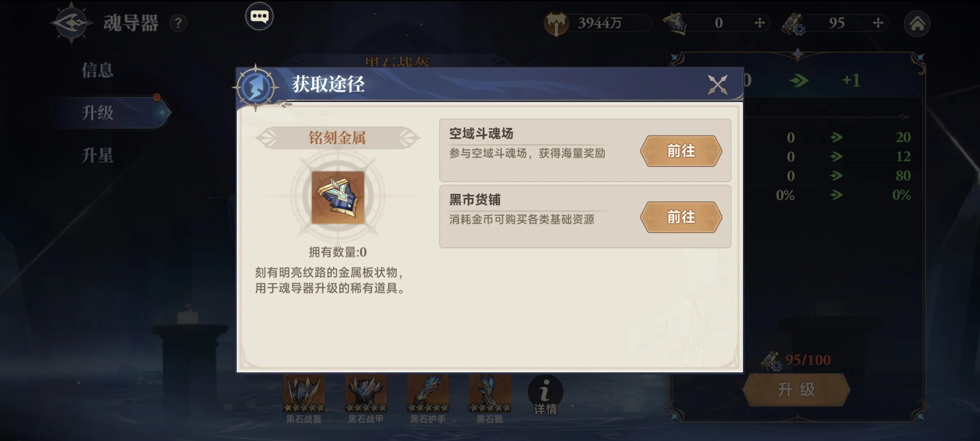Select the 升级 tab
This screenshot has height=441, width=980.
coord(98,113)
